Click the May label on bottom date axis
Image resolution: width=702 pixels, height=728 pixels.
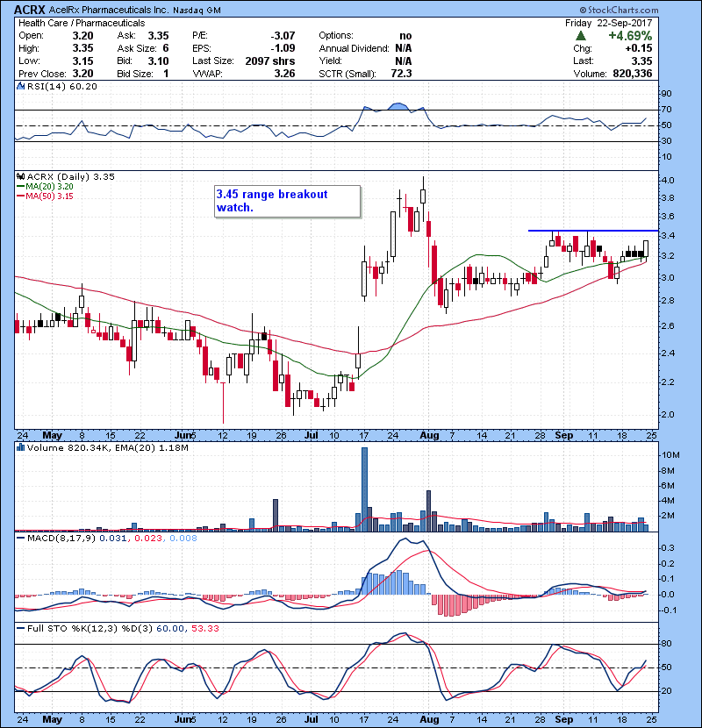pyautogui.click(x=52, y=719)
